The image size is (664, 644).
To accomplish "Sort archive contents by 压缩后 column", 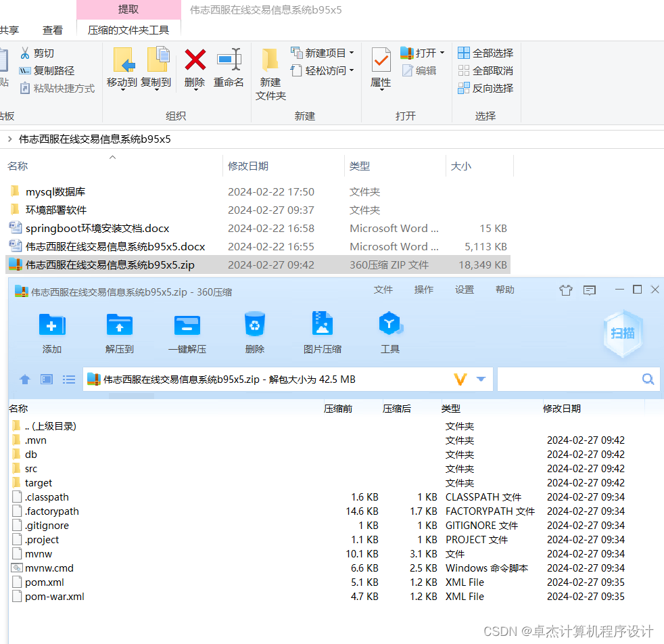I will (x=397, y=409).
